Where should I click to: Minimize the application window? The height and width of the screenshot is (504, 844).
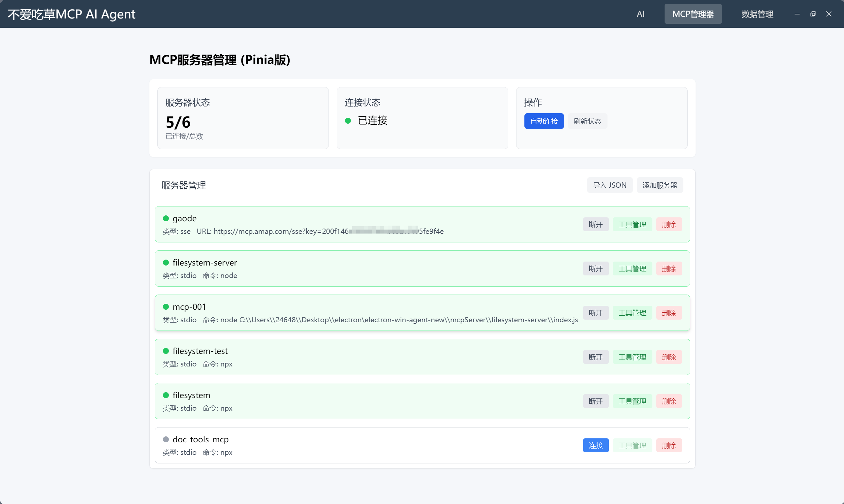[x=797, y=14]
